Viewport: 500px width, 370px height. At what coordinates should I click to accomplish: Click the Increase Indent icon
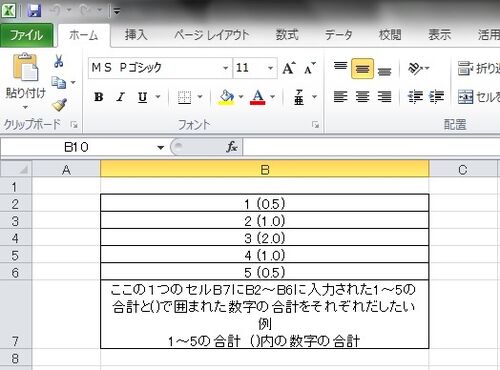[437, 97]
